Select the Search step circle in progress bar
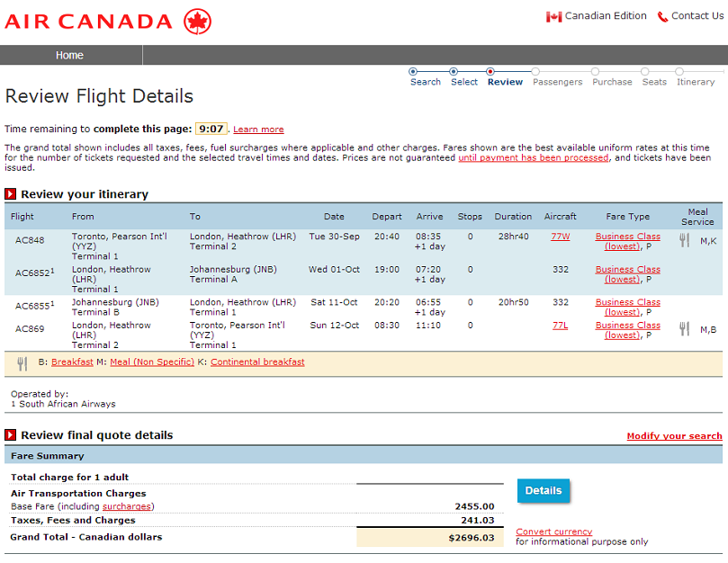The image size is (728, 563). point(413,71)
